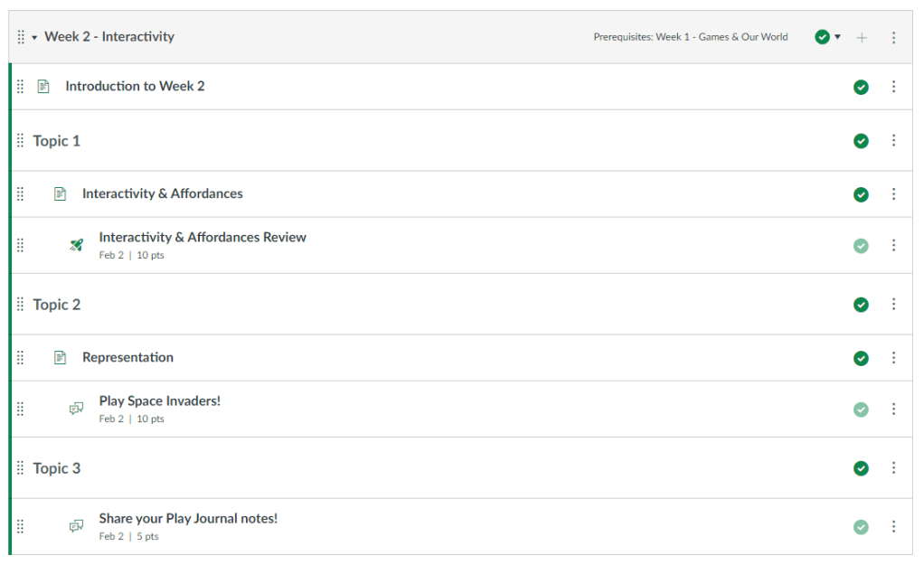This screenshot has height=565, width=924.
Task: Open the Play Space Invaders! discussion link
Action: [159, 400]
